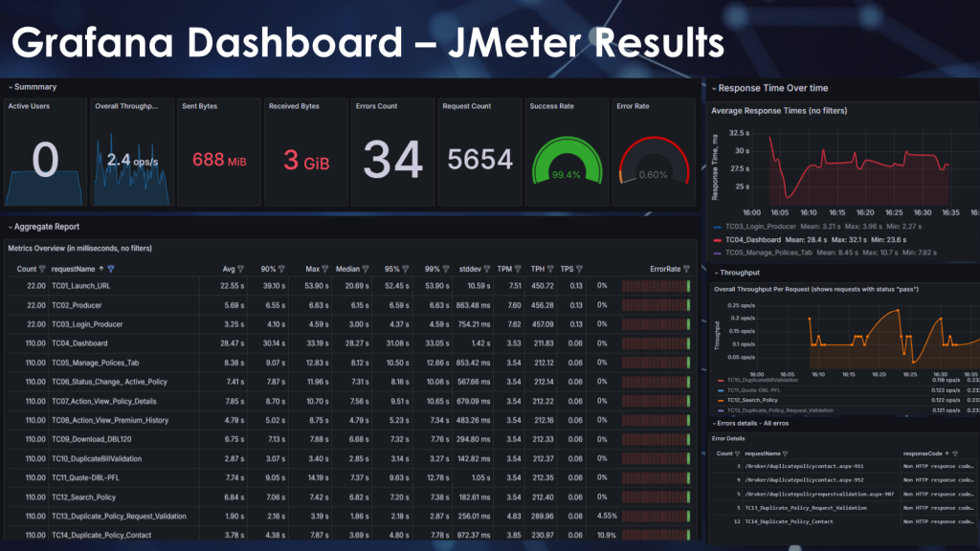Viewport: 980px width, 551px height.
Task: Select the TC04_Dashboard cell in Metrics Overview
Action: point(79,343)
